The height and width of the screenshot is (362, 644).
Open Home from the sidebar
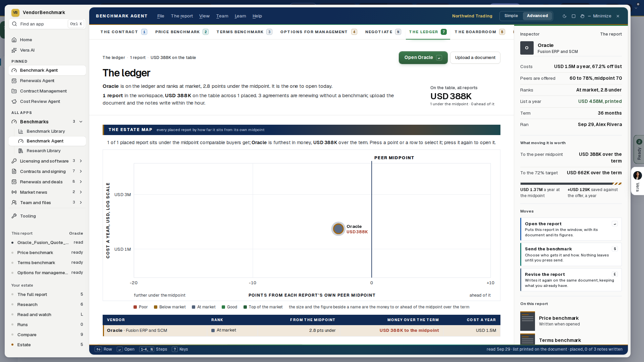pyautogui.click(x=47, y=40)
